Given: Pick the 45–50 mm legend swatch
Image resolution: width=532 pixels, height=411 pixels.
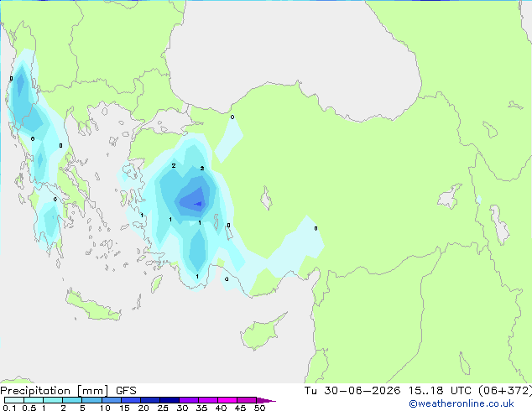Looking at the screenshot, I should pyautogui.click(x=247, y=400).
